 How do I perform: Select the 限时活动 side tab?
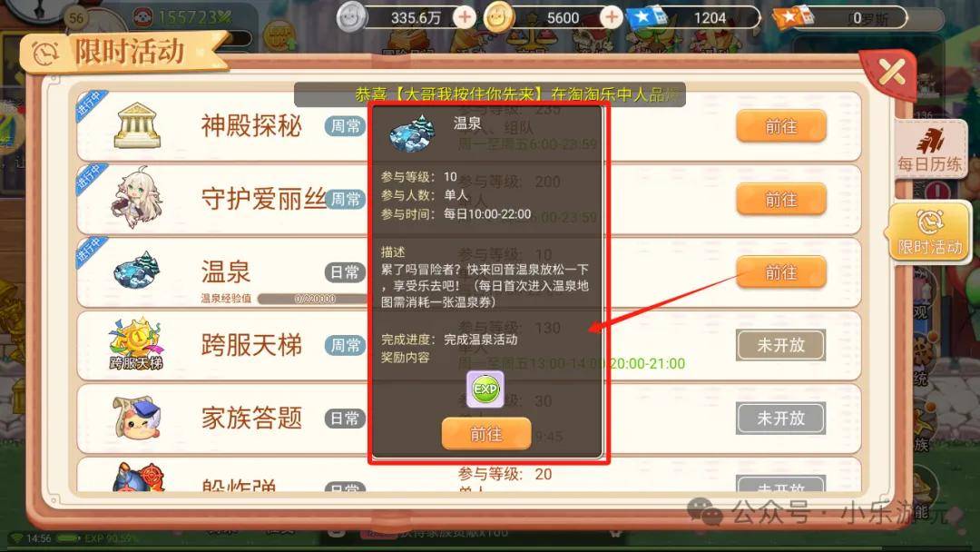[929, 232]
